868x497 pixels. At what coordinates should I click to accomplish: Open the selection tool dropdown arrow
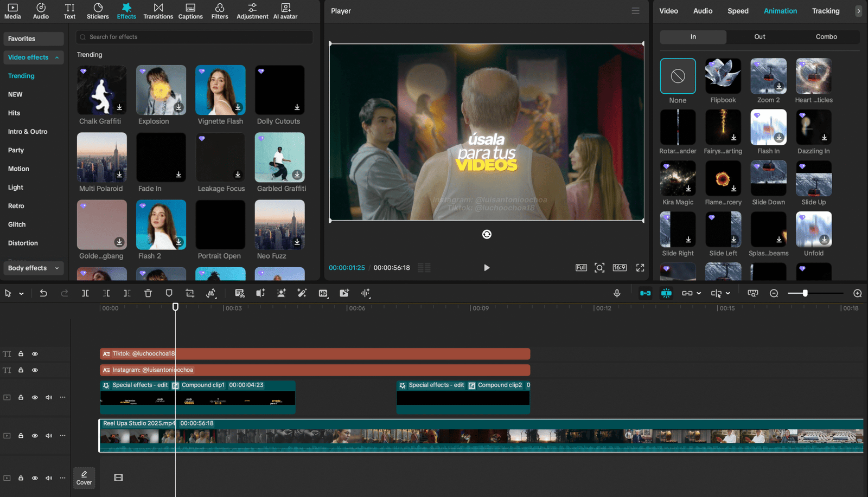pyautogui.click(x=22, y=294)
